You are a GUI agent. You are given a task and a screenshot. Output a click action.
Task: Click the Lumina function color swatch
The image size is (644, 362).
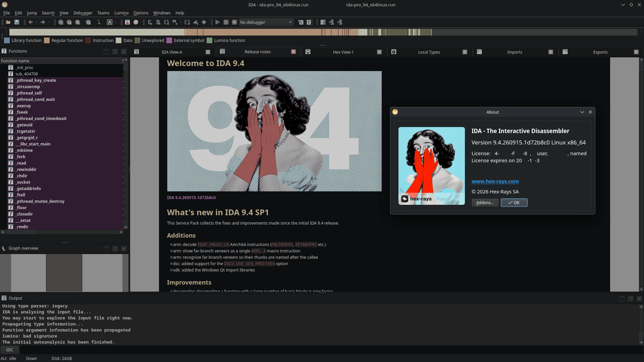click(x=210, y=40)
